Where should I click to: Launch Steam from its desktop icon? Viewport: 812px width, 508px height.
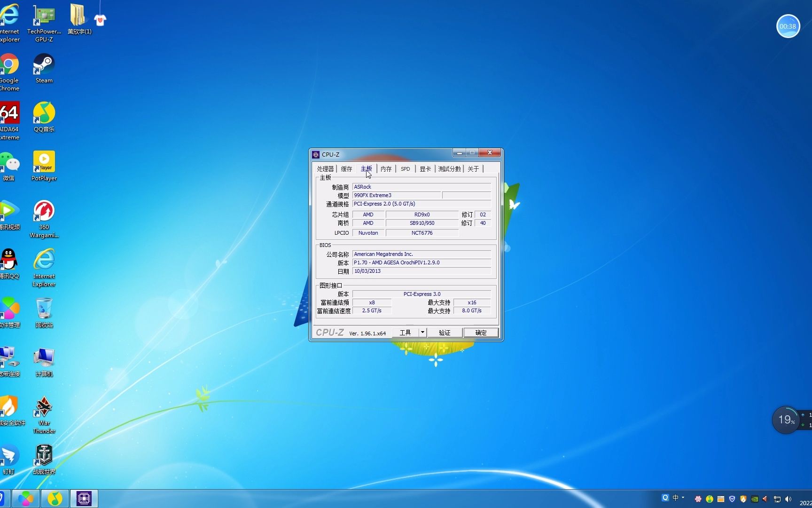click(x=44, y=68)
